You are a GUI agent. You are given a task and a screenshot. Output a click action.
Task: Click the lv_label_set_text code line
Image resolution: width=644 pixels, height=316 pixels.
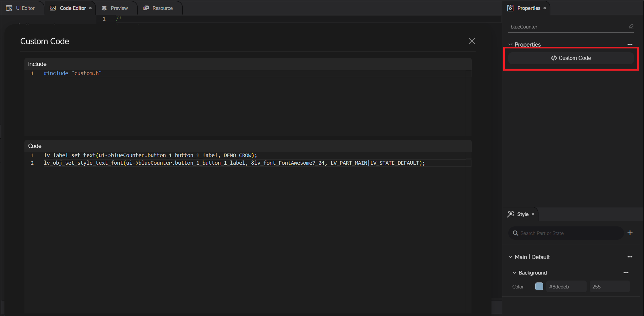point(150,155)
